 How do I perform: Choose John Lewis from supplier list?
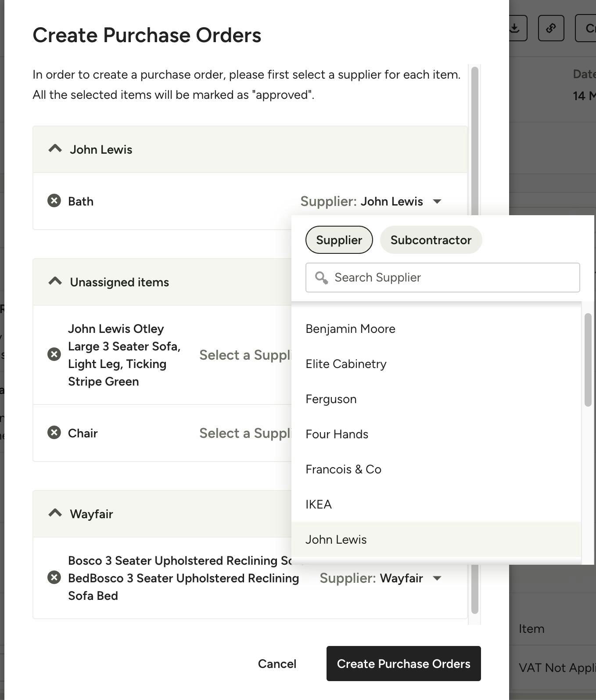[436, 540]
